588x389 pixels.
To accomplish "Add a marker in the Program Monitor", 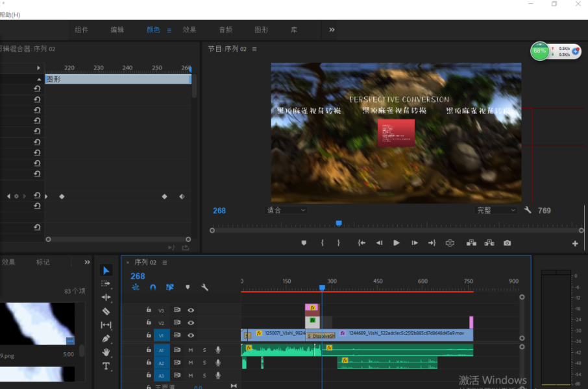I will (x=303, y=243).
